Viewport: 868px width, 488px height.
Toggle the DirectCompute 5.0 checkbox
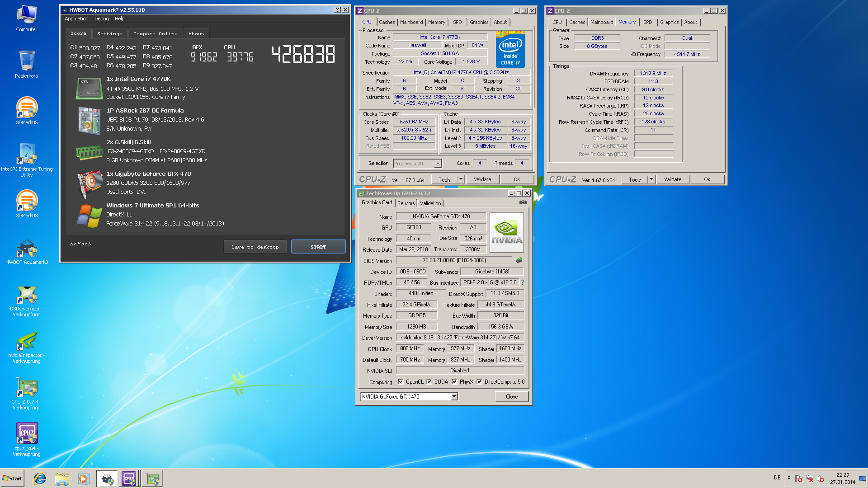(479, 382)
